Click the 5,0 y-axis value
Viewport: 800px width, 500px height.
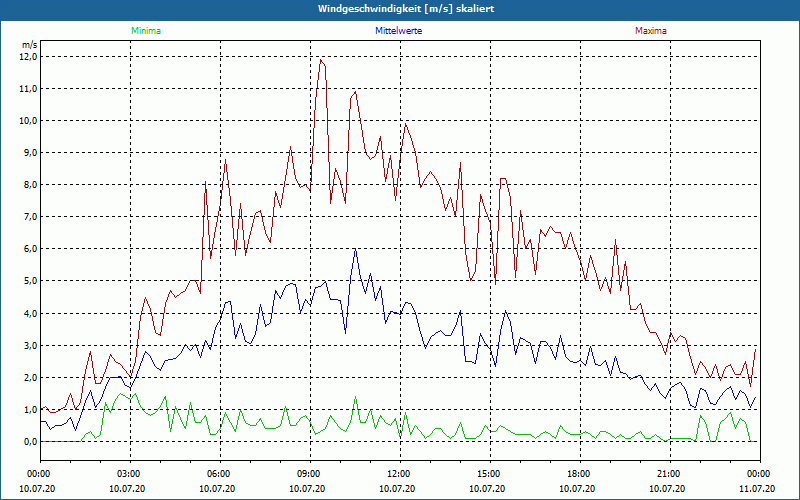coord(30,281)
